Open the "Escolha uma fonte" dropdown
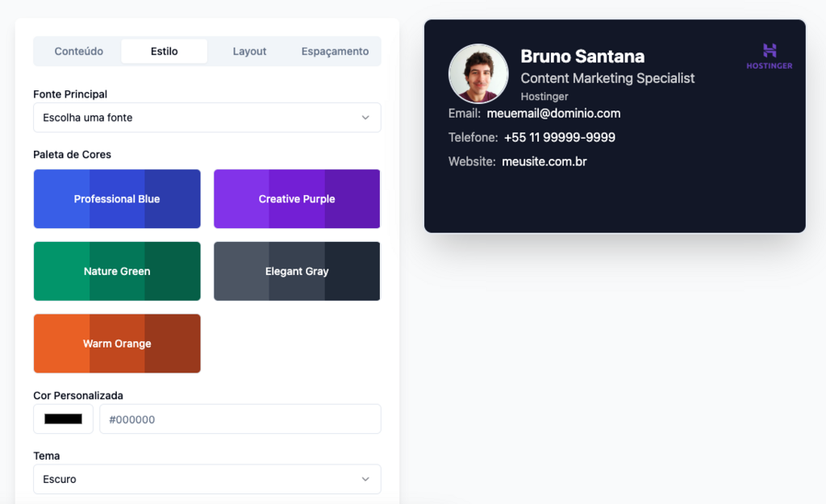Viewport: 826px width, 504px height. pyautogui.click(x=206, y=117)
